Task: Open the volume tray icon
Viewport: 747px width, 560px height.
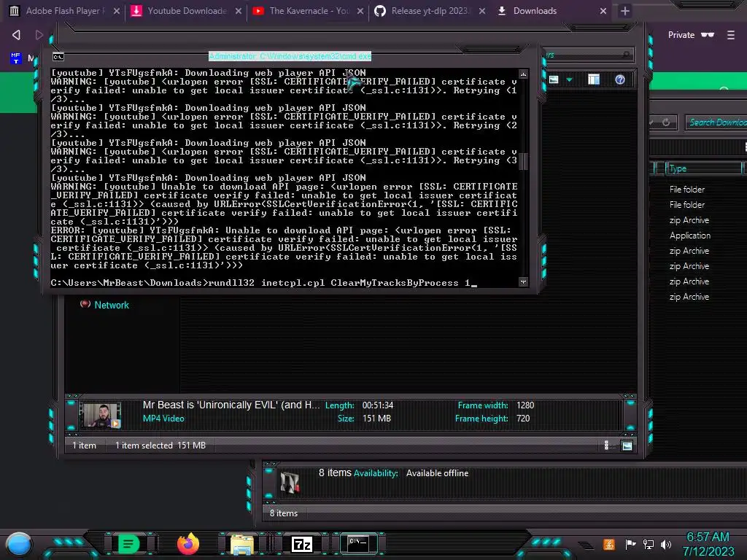Action: (x=666, y=544)
